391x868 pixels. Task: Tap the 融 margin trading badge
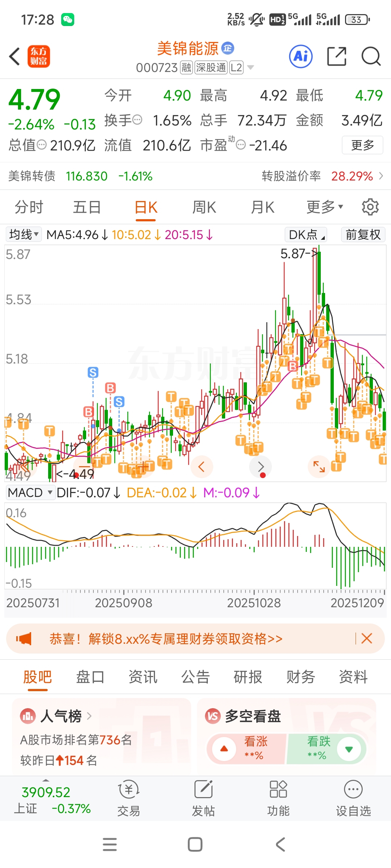click(x=186, y=68)
